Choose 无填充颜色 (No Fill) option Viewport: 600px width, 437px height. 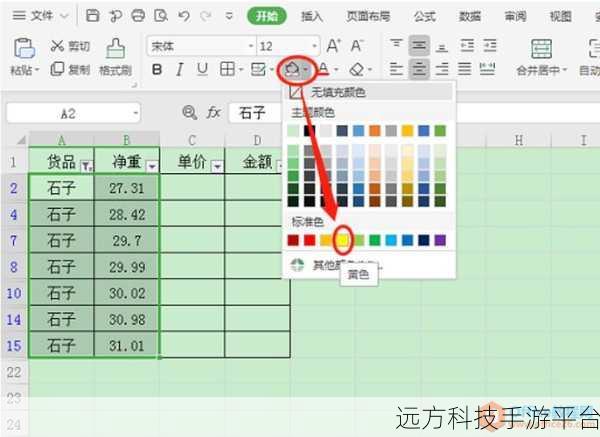(368, 92)
